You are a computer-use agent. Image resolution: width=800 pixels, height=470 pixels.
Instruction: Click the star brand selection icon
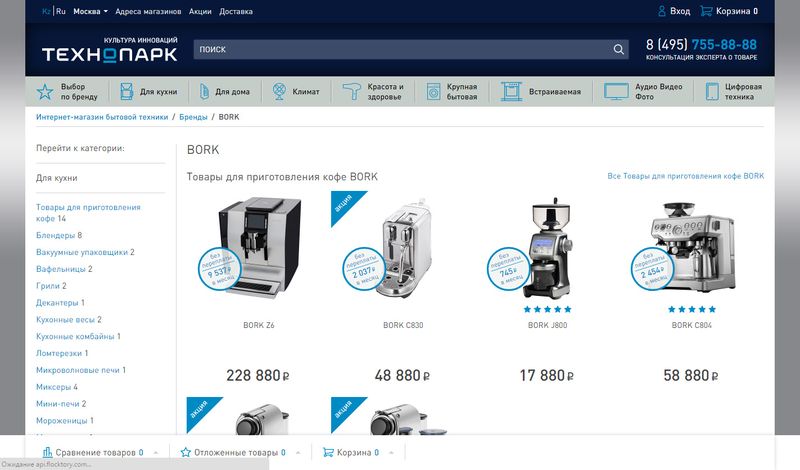[x=45, y=92]
